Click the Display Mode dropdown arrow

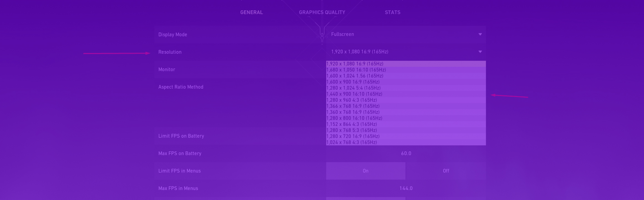click(x=480, y=34)
